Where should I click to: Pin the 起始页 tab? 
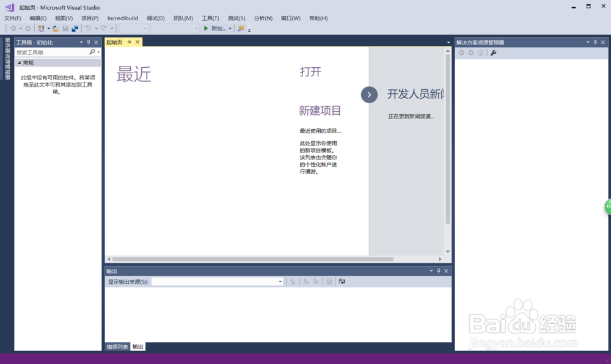pyautogui.click(x=129, y=42)
